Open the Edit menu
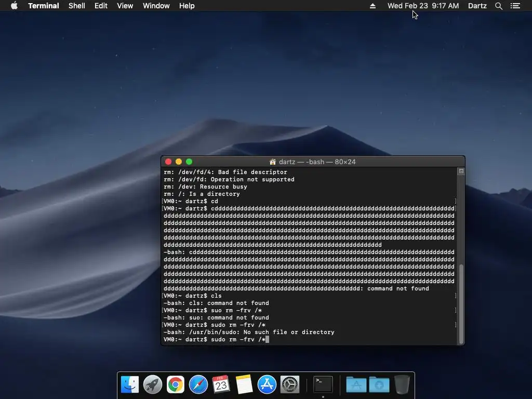The image size is (532, 399). (101, 6)
